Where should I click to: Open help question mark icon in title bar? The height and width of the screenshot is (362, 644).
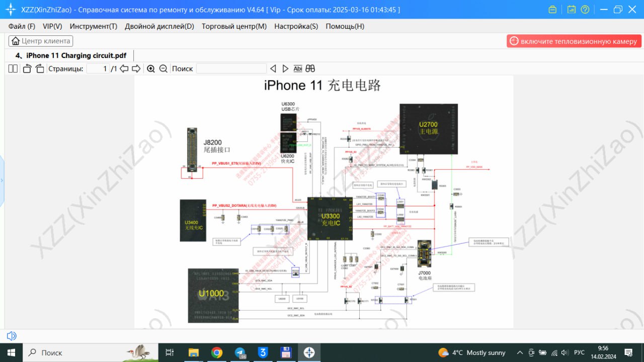(x=585, y=10)
